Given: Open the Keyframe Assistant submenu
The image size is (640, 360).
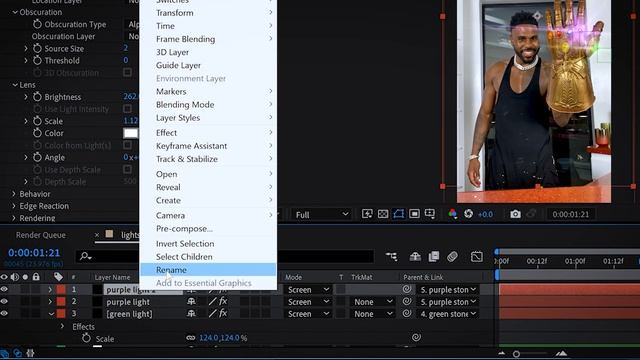Looking at the screenshot, I should (208, 146).
